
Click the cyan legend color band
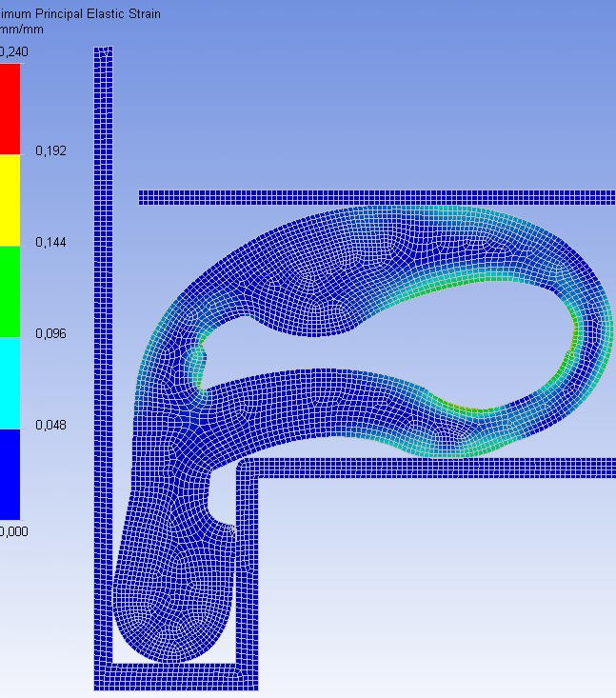click(10, 383)
